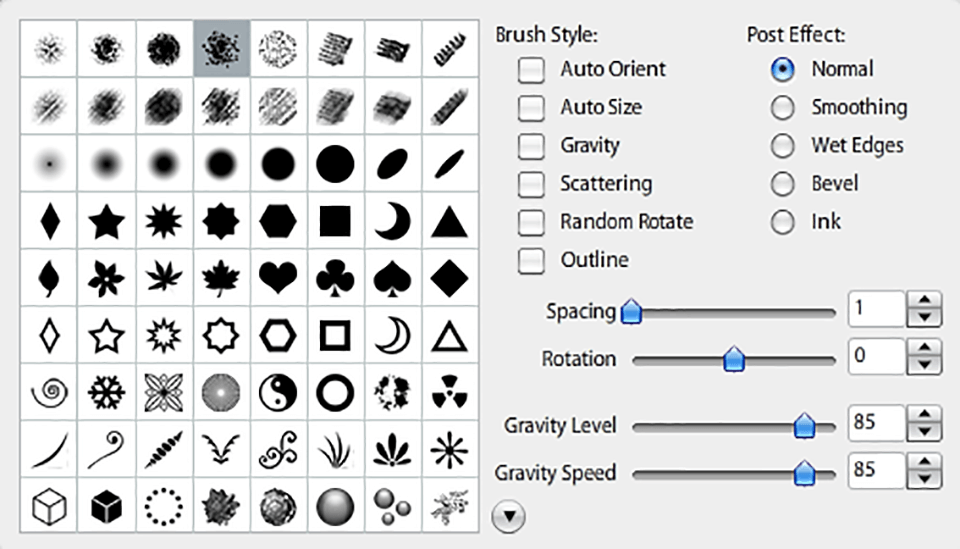Decrease Rotation with the down arrow
Image resolution: width=960 pixels, height=549 pixels.
pos(924,365)
